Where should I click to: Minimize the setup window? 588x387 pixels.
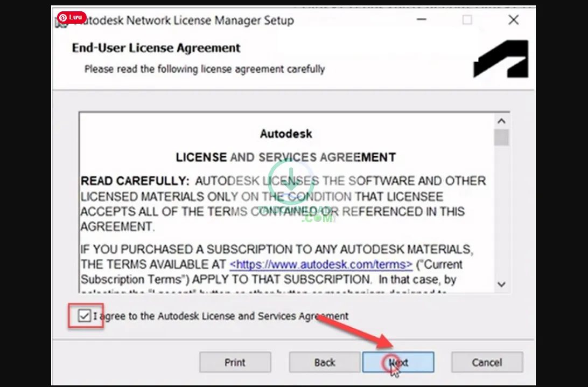pyautogui.click(x=423, y=20)
